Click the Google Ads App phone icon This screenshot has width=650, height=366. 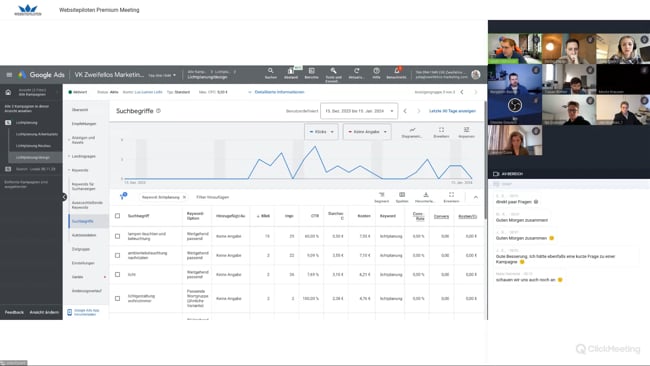click(70, 312)
